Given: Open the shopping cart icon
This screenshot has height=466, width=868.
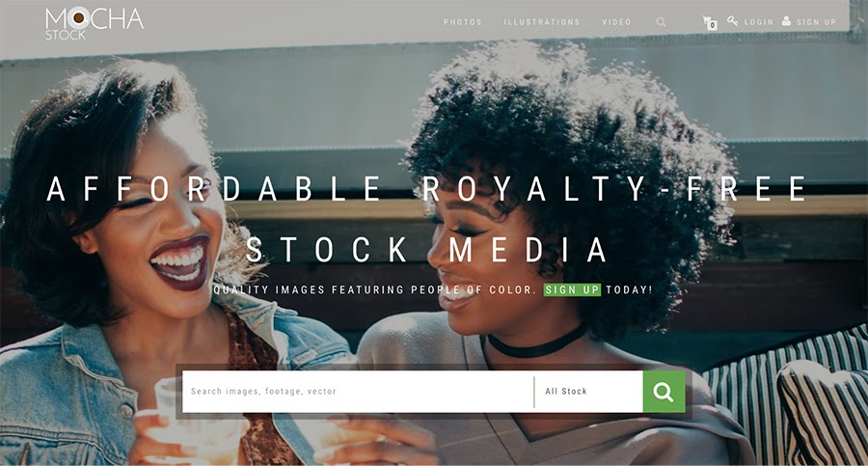Looking at the screenshot, I should [708, 21].
